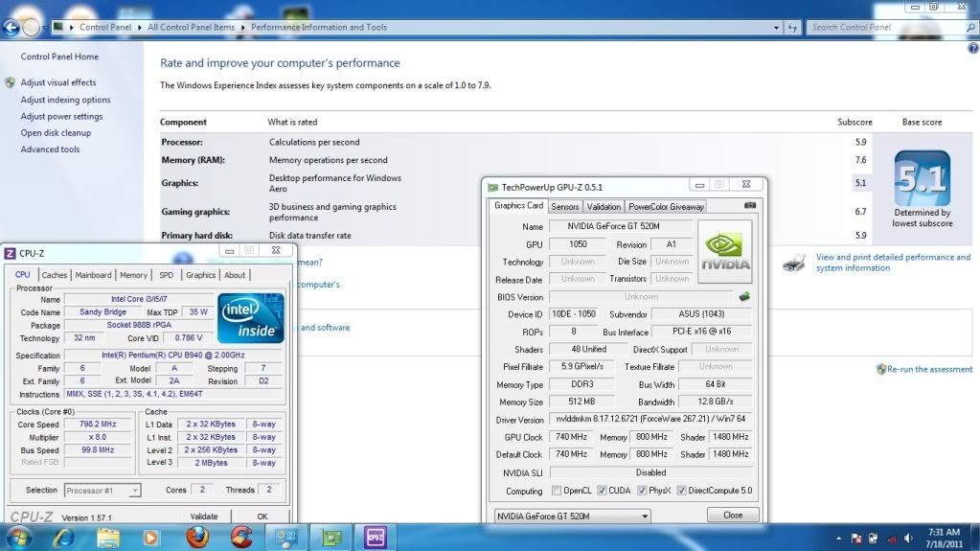Viewport: 980px width, 551px height.
Task: Switch to the Sensors tab in GPU-Z
Action: [564, 206]
